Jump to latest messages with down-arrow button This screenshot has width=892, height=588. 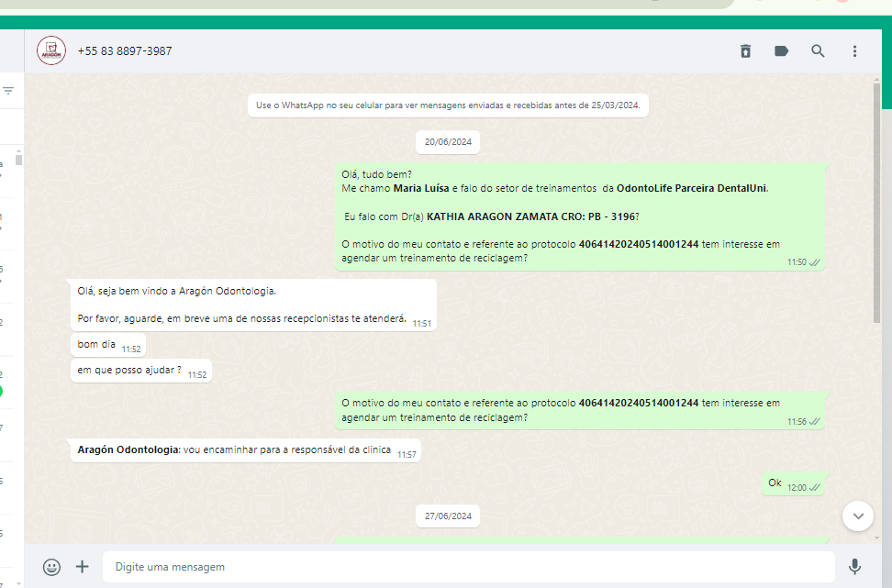tap(858, 516)
